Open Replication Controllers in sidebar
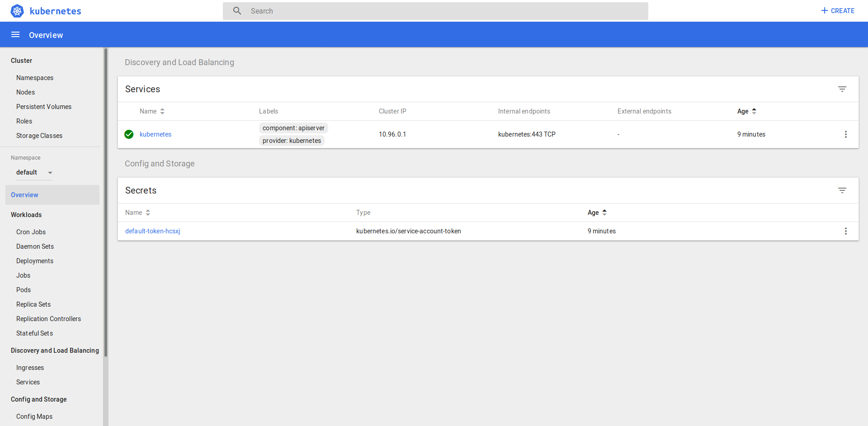This screenshot has width=868, height=426. click(48, 319)
